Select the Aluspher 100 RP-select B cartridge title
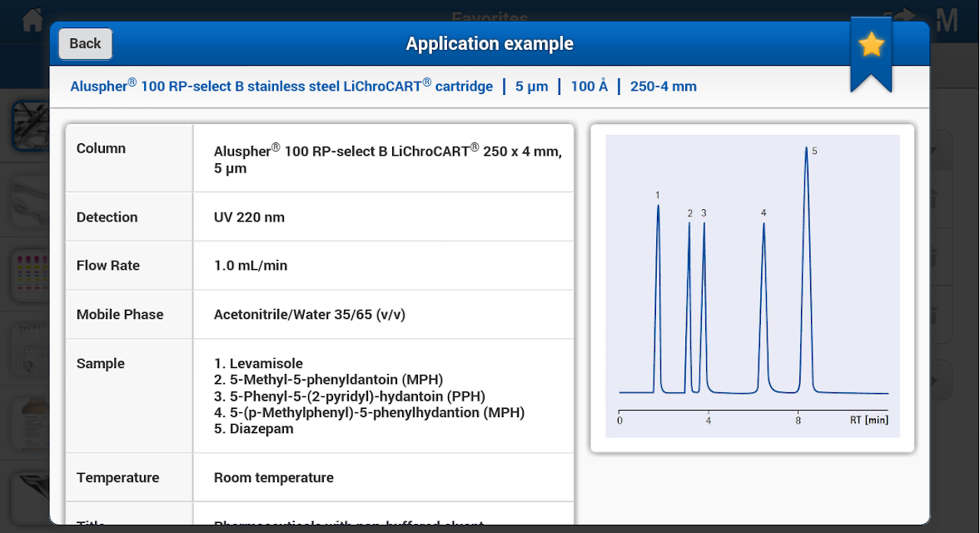This screenshot has width=980, height=533. (281, 86)
